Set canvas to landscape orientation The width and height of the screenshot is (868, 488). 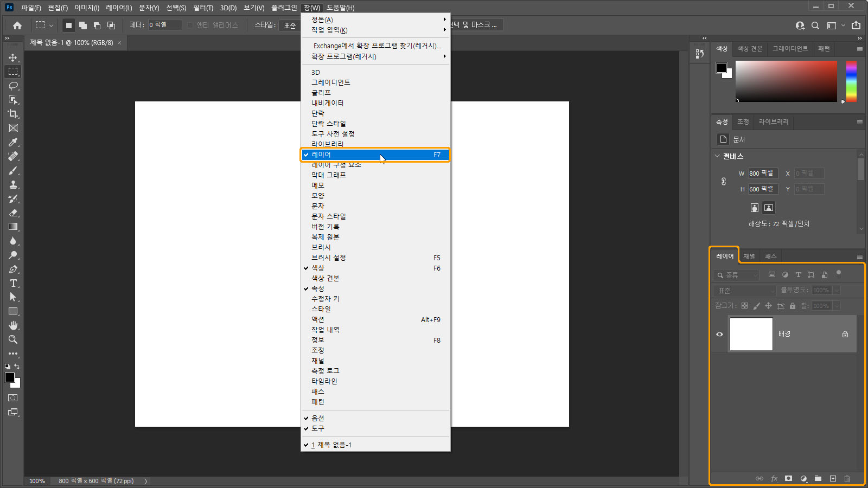[769, 208]
